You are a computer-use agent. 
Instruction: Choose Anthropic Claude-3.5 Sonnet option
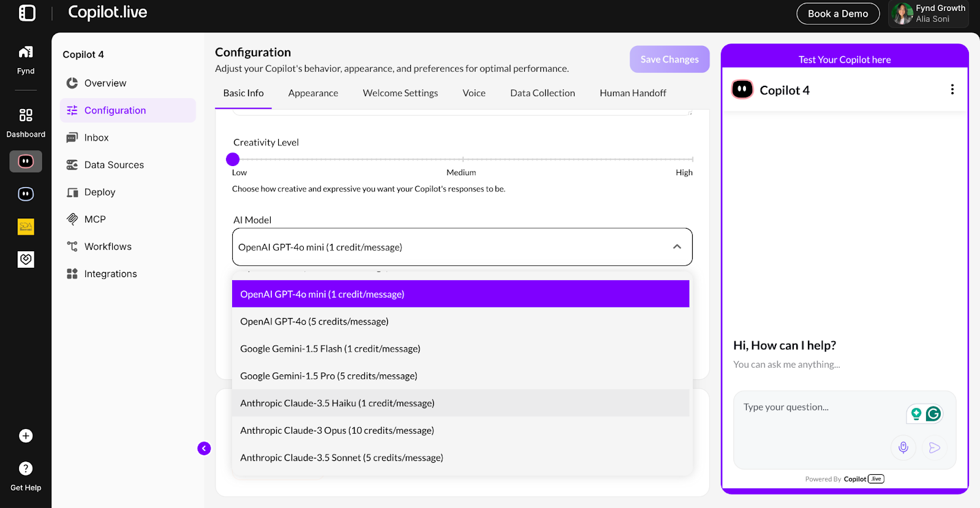coord(461,458)
